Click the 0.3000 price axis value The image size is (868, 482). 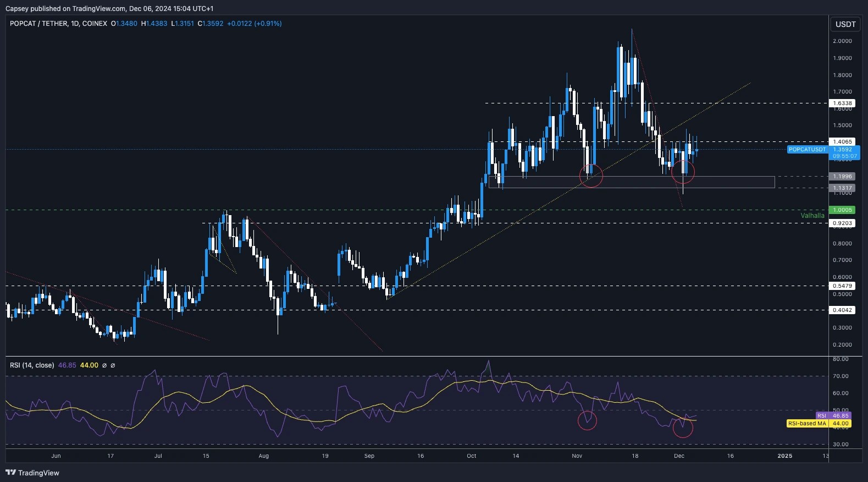point(843,328)
